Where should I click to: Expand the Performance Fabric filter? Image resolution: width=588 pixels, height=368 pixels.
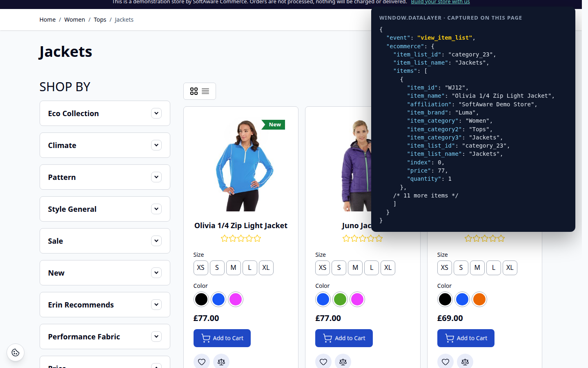(105, 337)
